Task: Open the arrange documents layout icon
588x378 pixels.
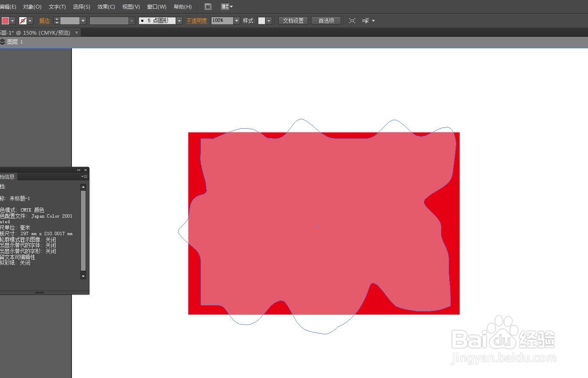Action: tap(227, 7)
